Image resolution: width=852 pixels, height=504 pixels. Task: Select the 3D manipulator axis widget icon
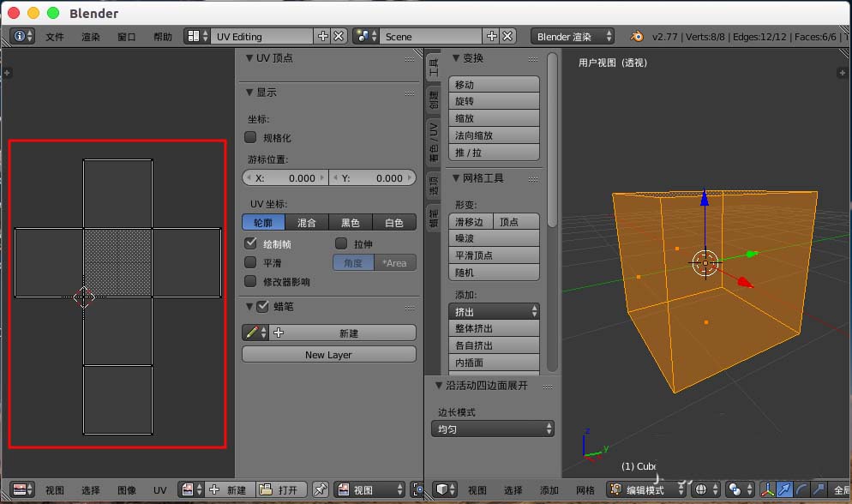768,489
